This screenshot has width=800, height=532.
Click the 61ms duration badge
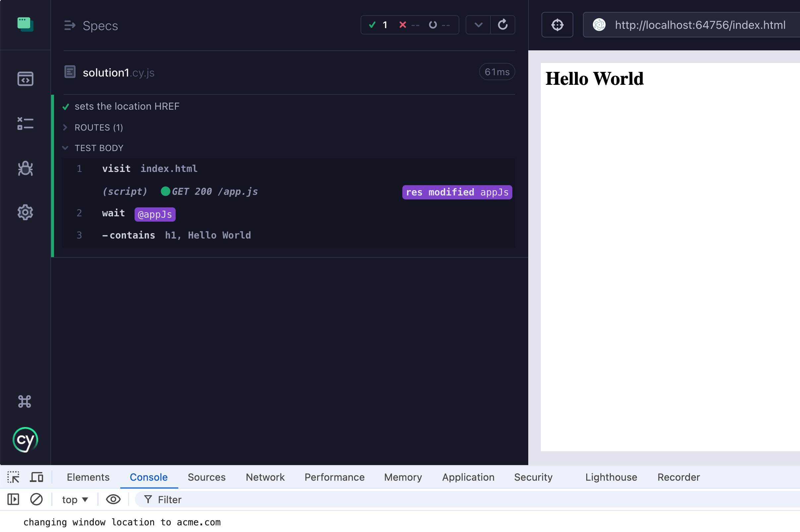[497, 72]
